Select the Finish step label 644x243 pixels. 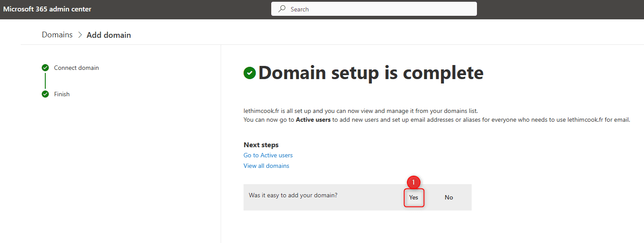tap(62, 94)
